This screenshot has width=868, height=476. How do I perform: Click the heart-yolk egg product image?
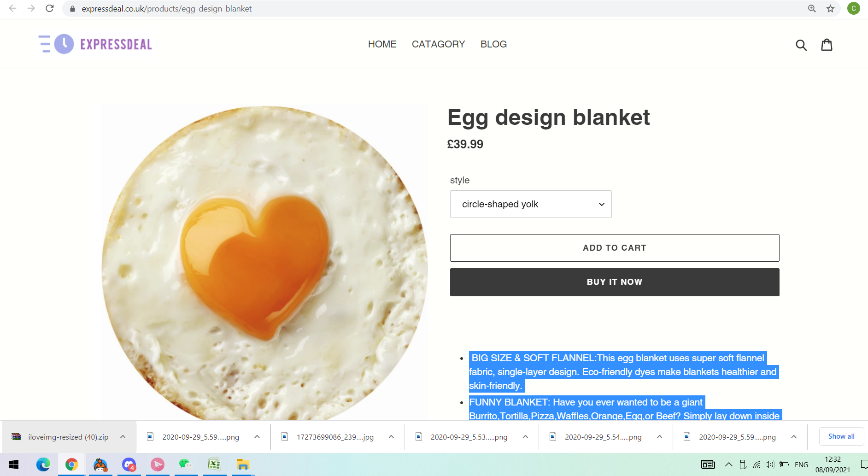265,263
